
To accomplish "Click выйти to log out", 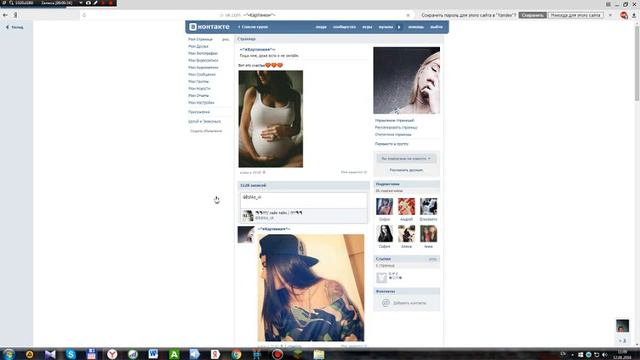I will point(436,27).
